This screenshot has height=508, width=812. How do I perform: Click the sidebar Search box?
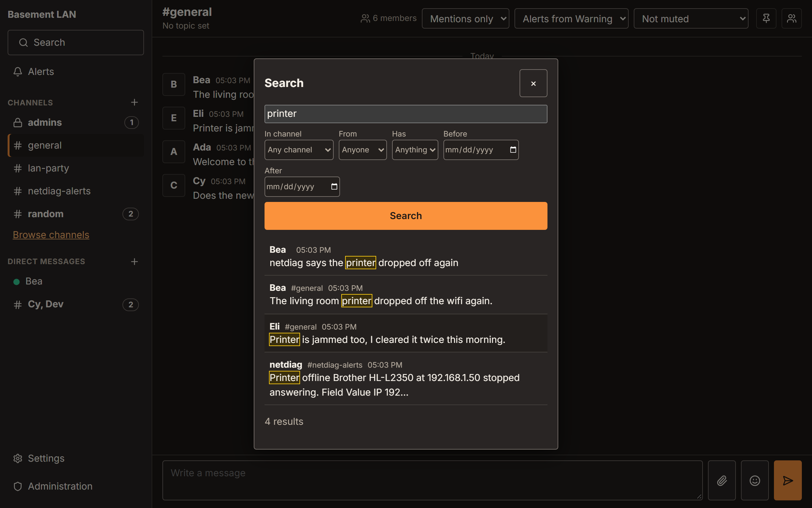point(76,42)
